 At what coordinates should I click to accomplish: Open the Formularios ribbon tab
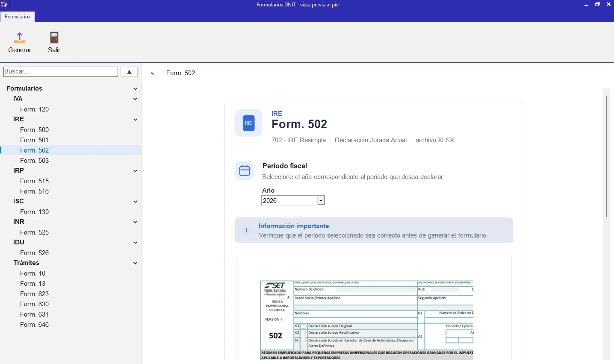18,17
